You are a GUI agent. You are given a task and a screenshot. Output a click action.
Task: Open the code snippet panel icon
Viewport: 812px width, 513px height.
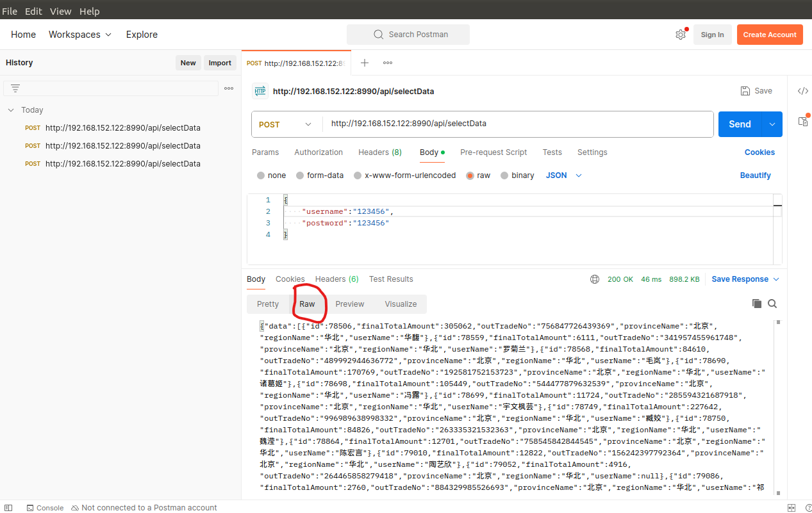tap(802, 91)
